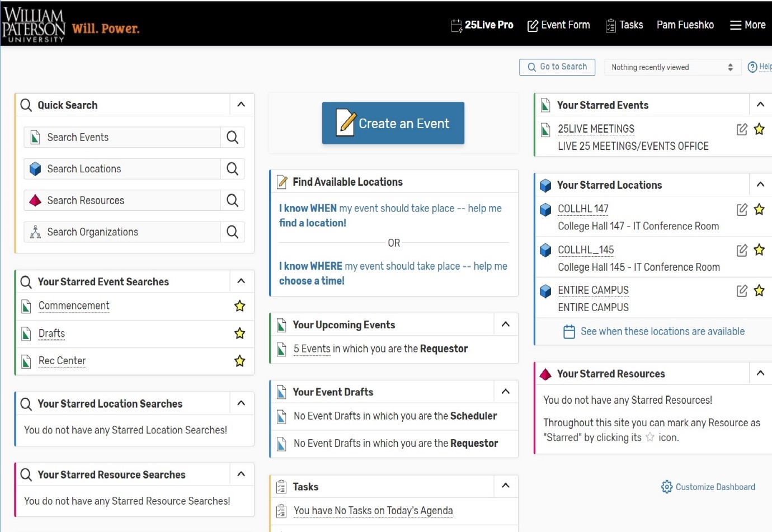The image size is (772, 532).
Task: Collapse Your Starred Events panel
Action: pyautogui.click(x=760, y=105)
